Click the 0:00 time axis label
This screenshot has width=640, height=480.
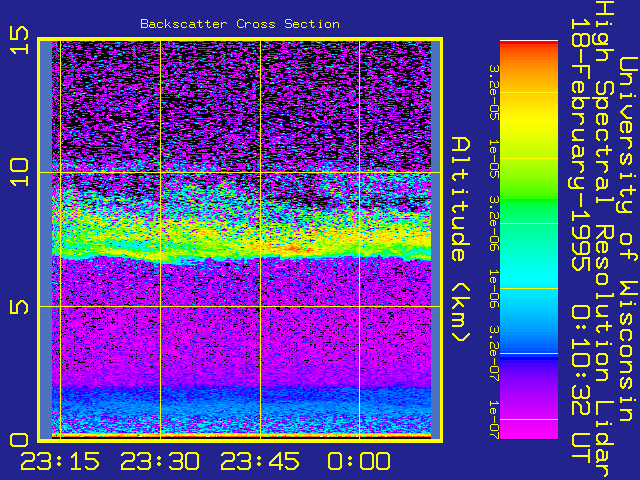click(359, 462)
